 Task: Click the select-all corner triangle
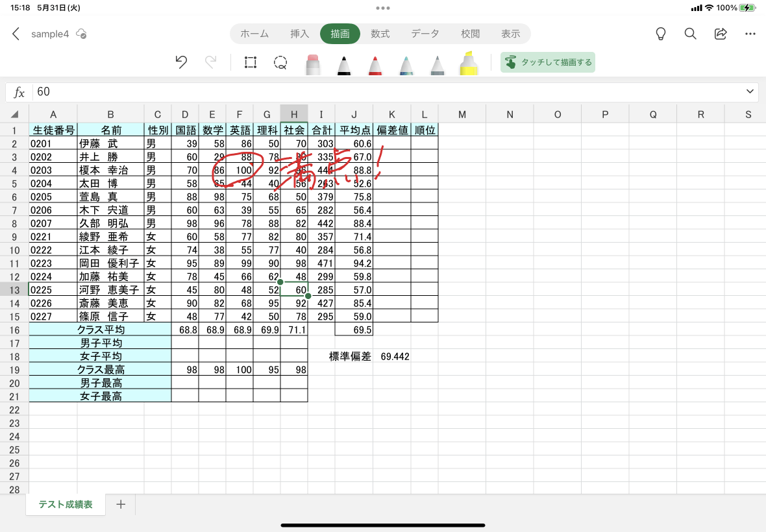tap(15, 114)
